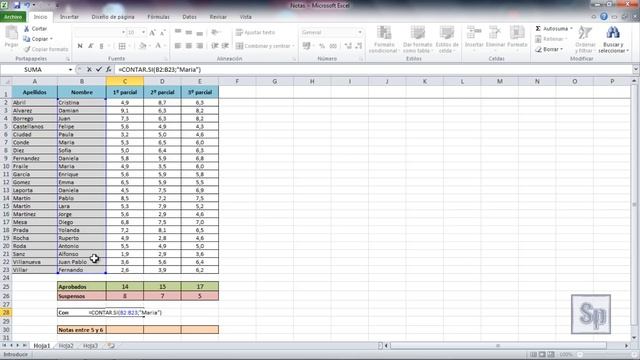Open the font name dropdown
Screen dimensions: 640x360
pyautogui.click(x=123, y=32)
